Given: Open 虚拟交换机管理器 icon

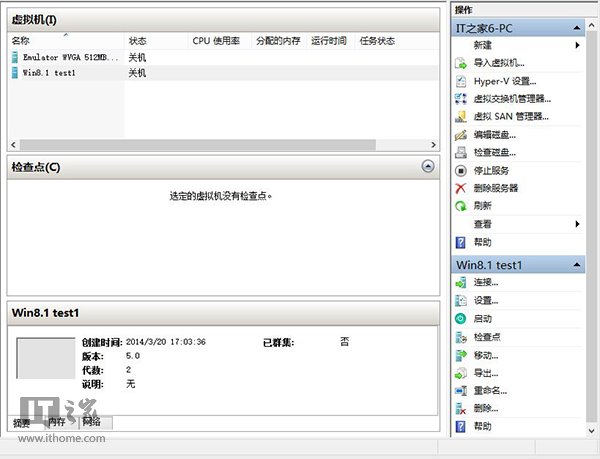Looking at the screenshot, I should [461, 99].
